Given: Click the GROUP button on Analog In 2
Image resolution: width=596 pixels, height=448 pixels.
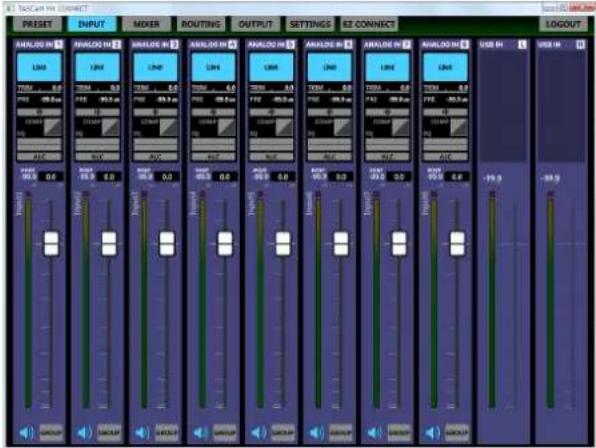Looking at the screenshot, I should point(109,433).
